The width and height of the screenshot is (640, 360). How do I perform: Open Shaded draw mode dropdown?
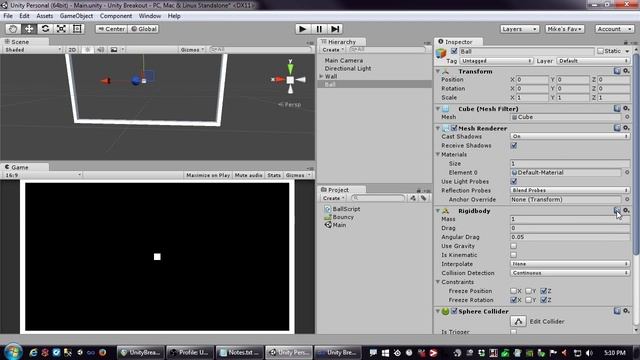coord(33,50)
